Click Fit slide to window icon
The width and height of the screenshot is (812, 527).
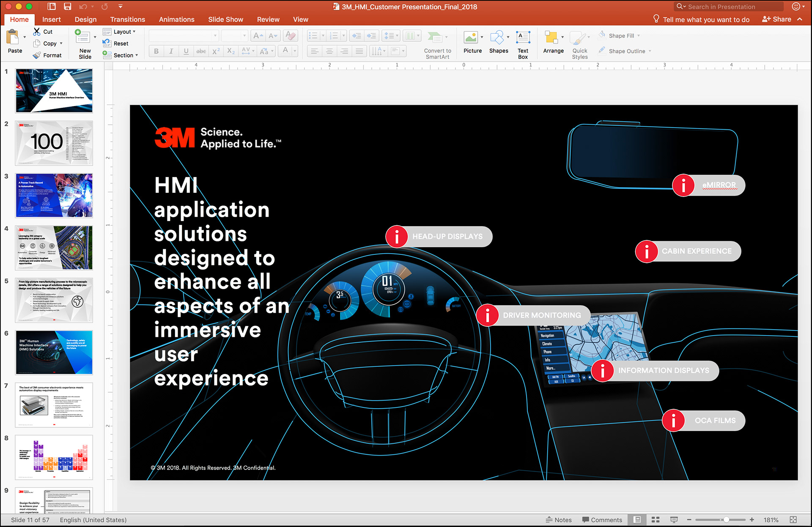[x=793, y=519]
